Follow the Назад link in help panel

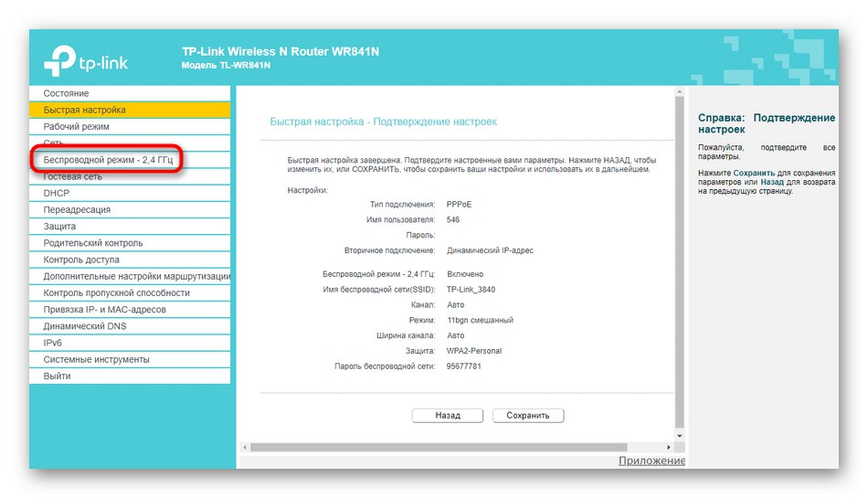point(772,182)
